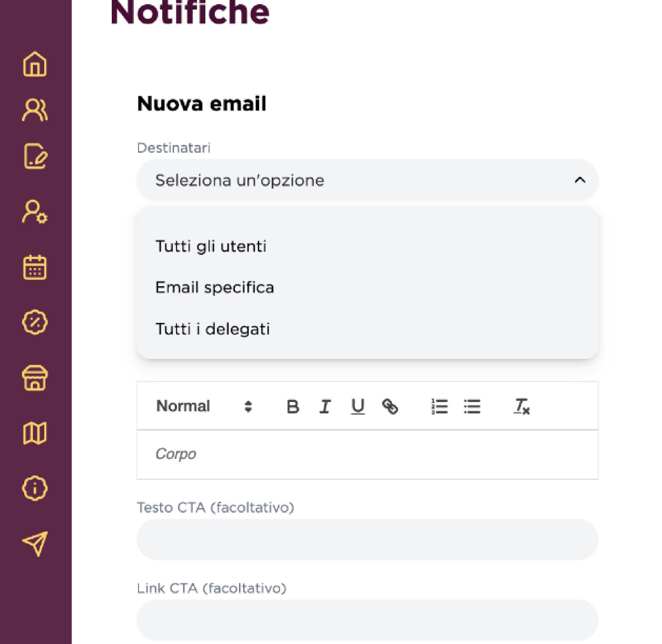Toggle Italic formatting in toolbar
Screen dimensions: 662x644
click(325, 407)
